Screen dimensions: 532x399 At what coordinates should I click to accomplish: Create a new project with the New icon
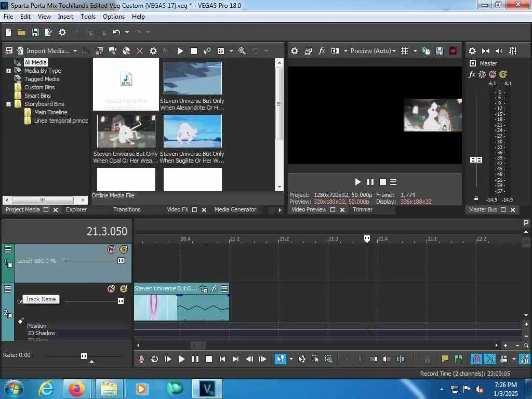(8, 32)
